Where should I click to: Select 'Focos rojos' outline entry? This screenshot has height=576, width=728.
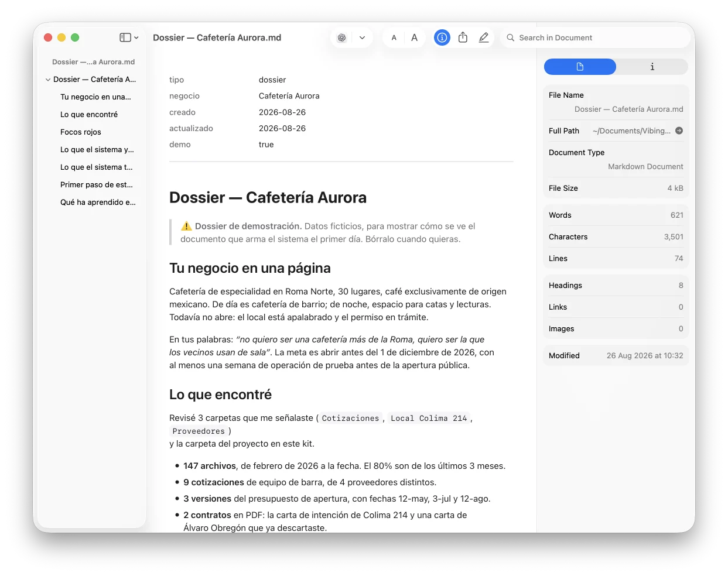[x=81, y=132]
